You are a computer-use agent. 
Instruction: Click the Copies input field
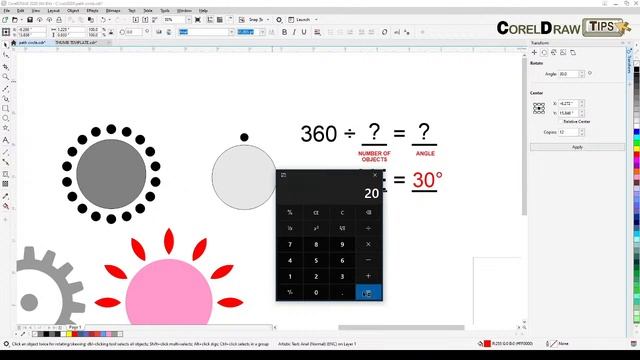(569, 132)
